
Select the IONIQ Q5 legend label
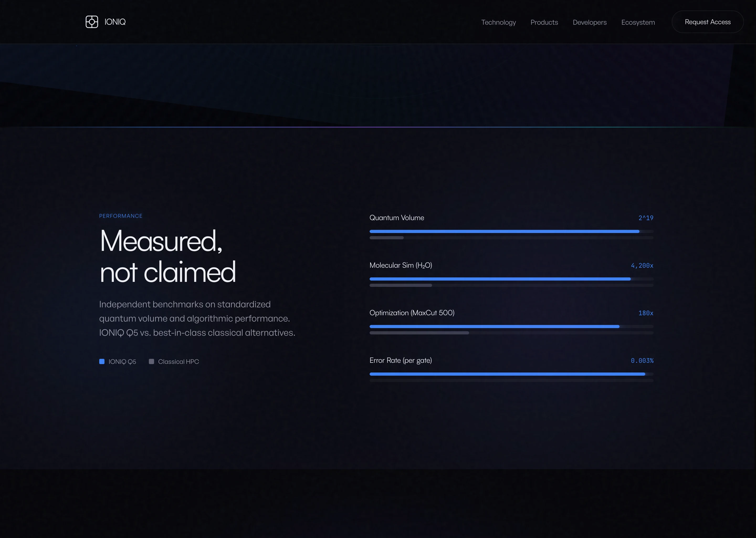click(x=122, y=362)
